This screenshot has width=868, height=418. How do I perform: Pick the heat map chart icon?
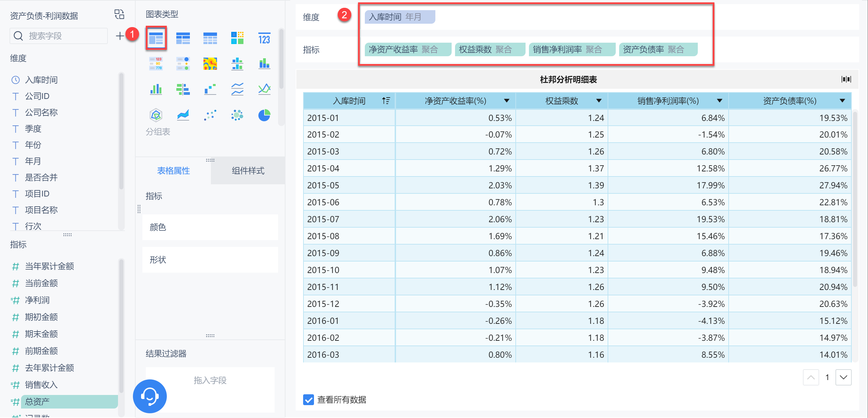(210, 64)
